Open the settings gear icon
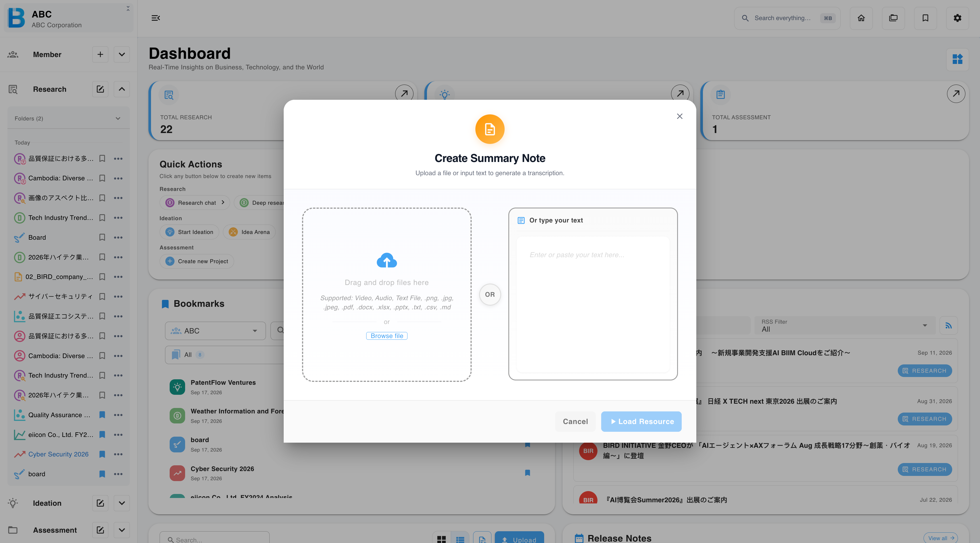 958,18
